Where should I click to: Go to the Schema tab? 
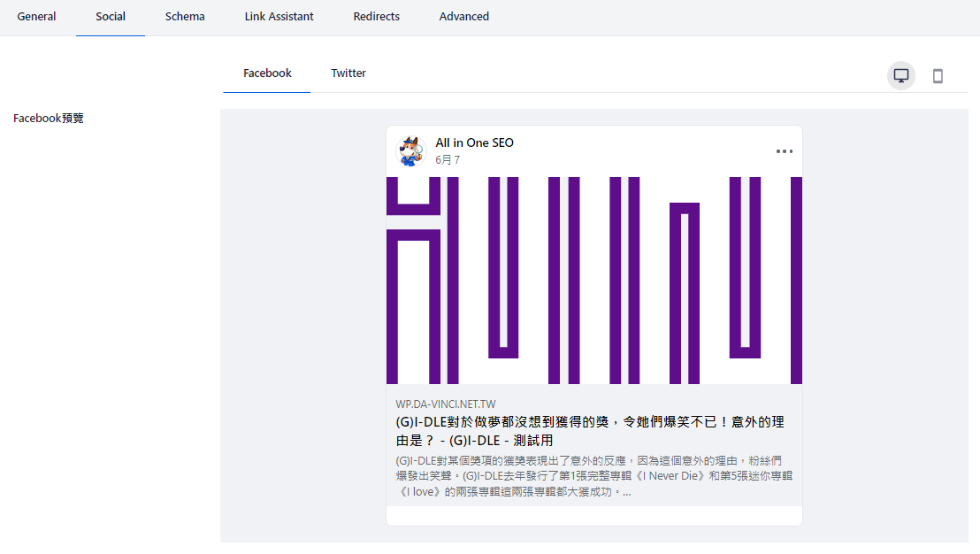(x=185, y=17)
